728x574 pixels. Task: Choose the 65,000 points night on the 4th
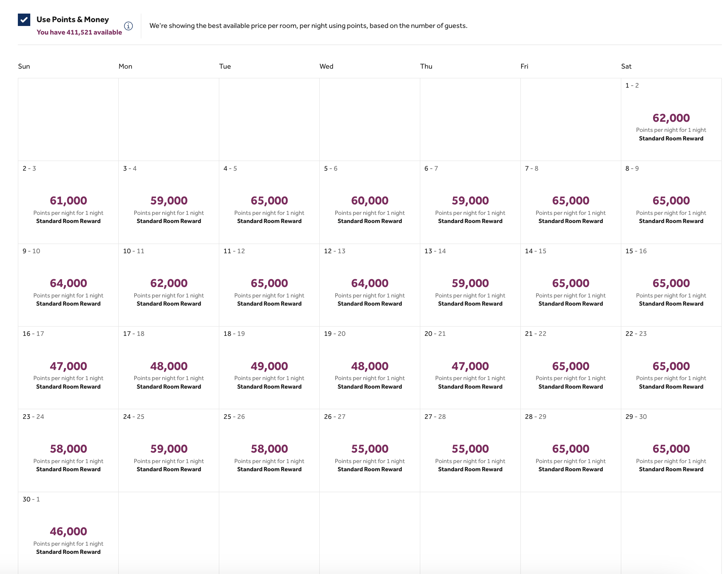269,201
